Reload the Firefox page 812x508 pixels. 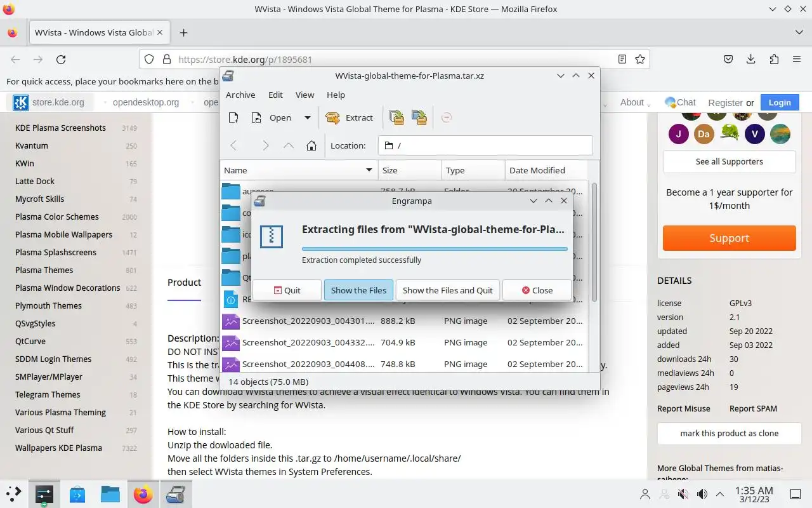click(x=61, y=59)
